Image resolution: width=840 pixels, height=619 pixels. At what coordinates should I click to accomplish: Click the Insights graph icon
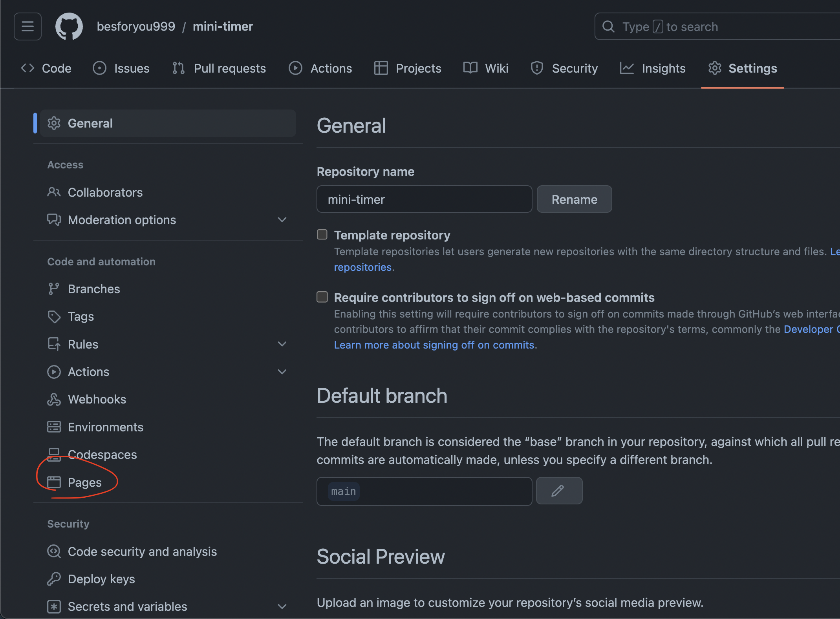point(627,68)
